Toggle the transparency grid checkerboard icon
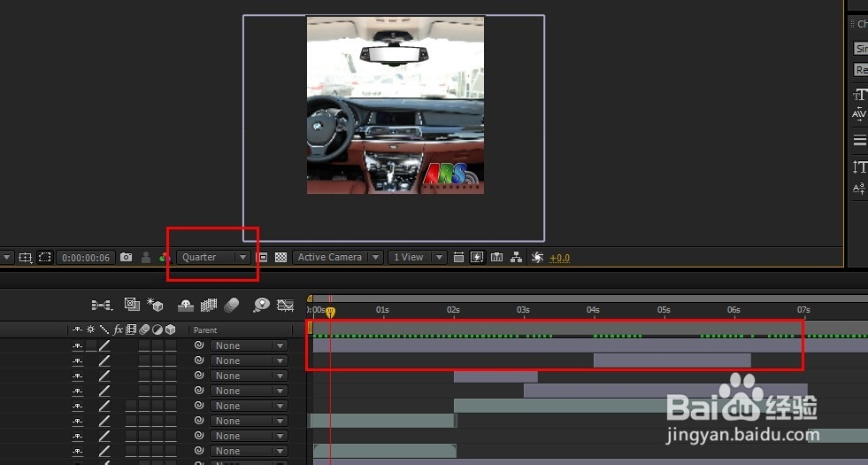The height and width of the screenshot is (465, 868). click(281, 257)
